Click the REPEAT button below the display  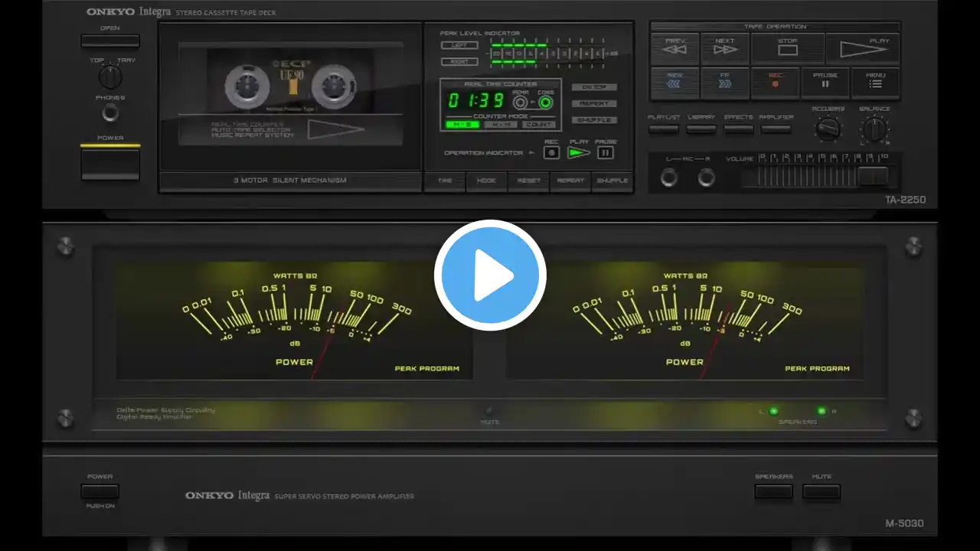pos(570,181)
